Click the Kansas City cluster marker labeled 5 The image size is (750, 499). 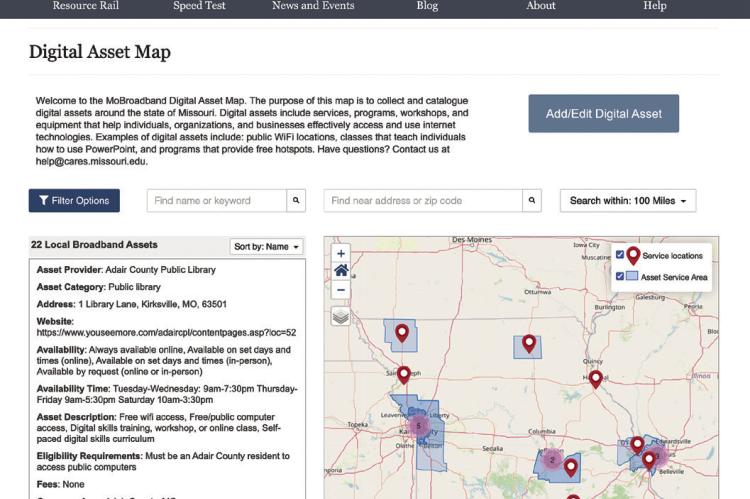[x=419, y=425]
